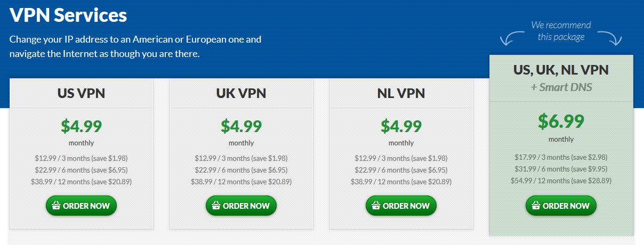Select the NL VPN card heading
This screenshot has height=245, width=644.
coord(401,94)
